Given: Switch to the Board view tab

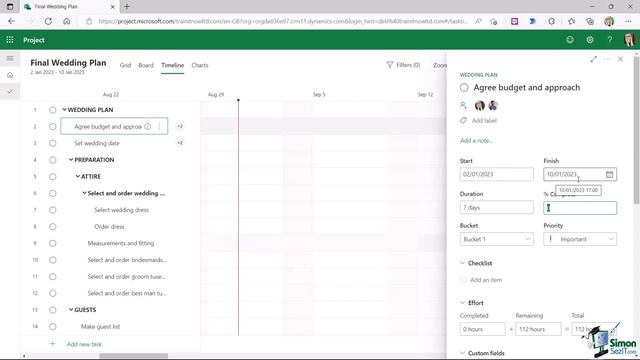Looking at the screenshot, I should (146, 65).
